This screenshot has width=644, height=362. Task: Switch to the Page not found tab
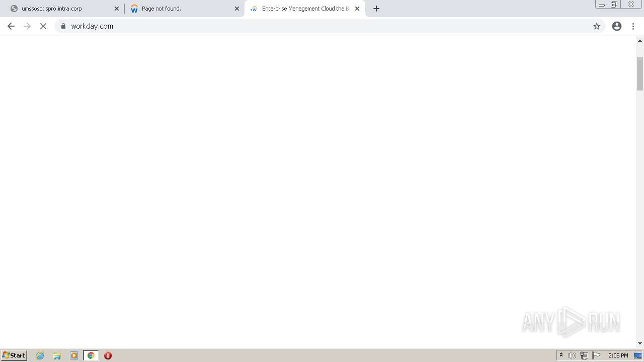coord(184,9)
